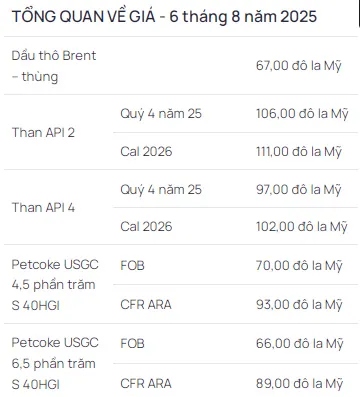This screenshot has height=397, width=360.
Task: Select Petcoke USGC 6,5 phần trăm label
Action: tap(55, 363)
